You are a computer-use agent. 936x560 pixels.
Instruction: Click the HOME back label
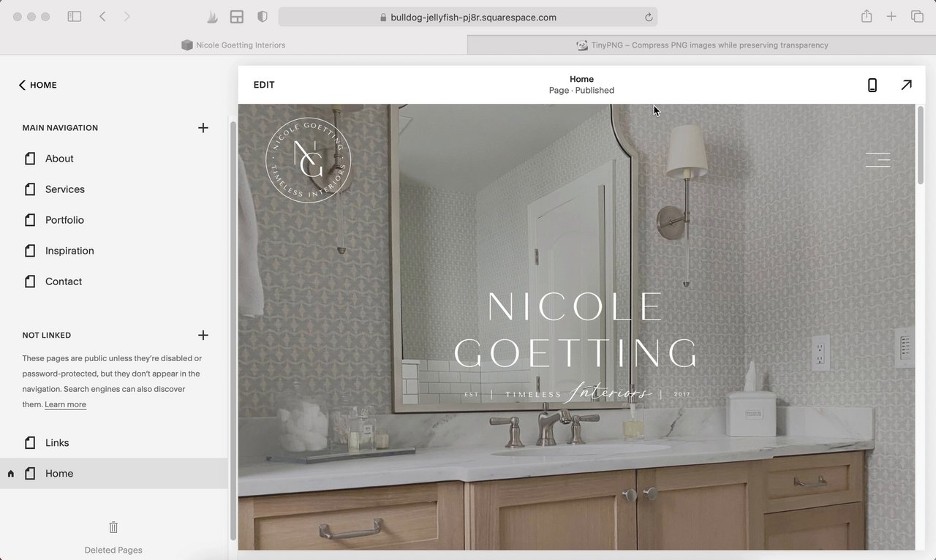pos(43,85)
